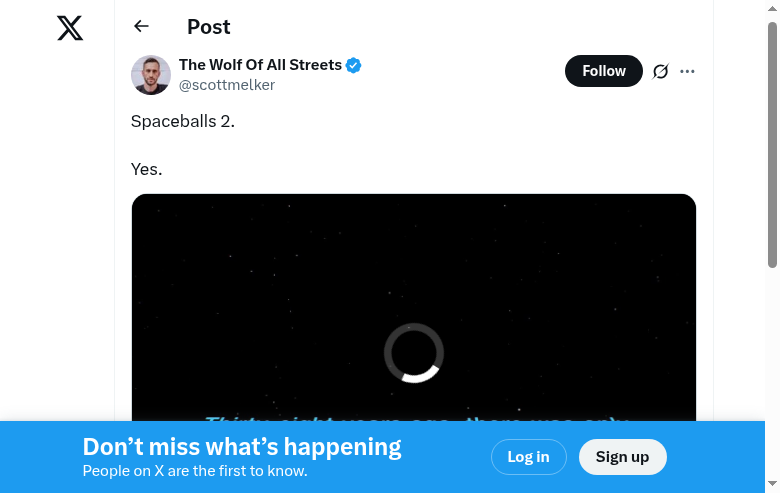The height and width of the screenshot is (493, 780).
Task: Open The Wolf Of All Streets profile name
Action: click(x=260, y=65)
